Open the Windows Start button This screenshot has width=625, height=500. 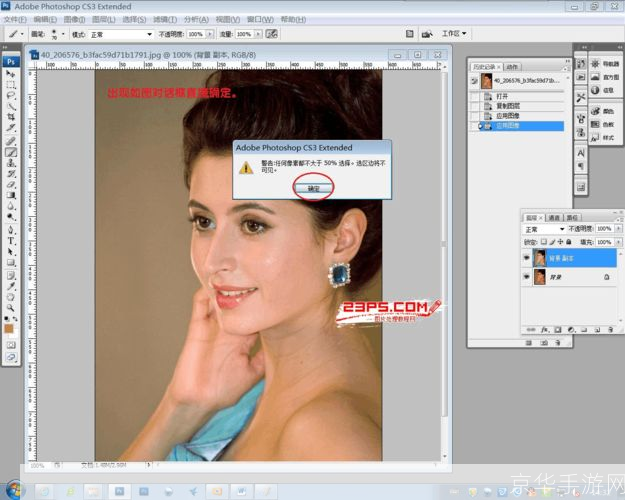coord(14,489)
